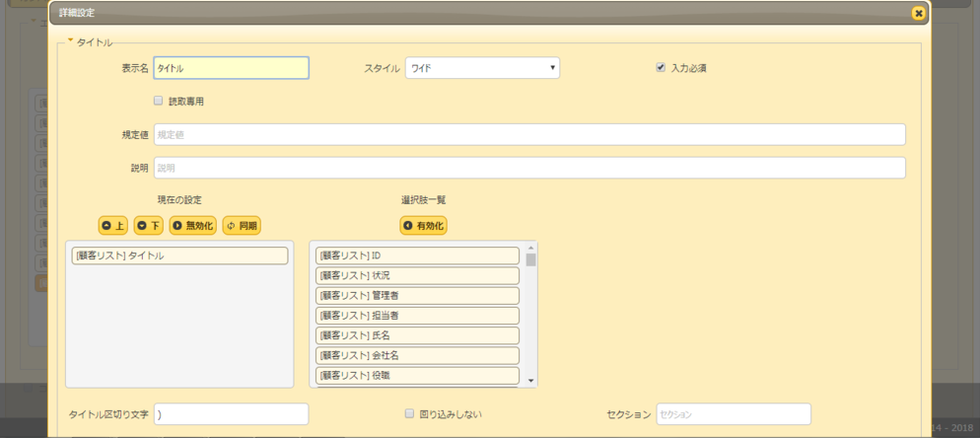This screenshot has width=980, height=438.
Task: Select [顧客リスト] ID option
Action: pyautogui.click(x=418, y=255)
